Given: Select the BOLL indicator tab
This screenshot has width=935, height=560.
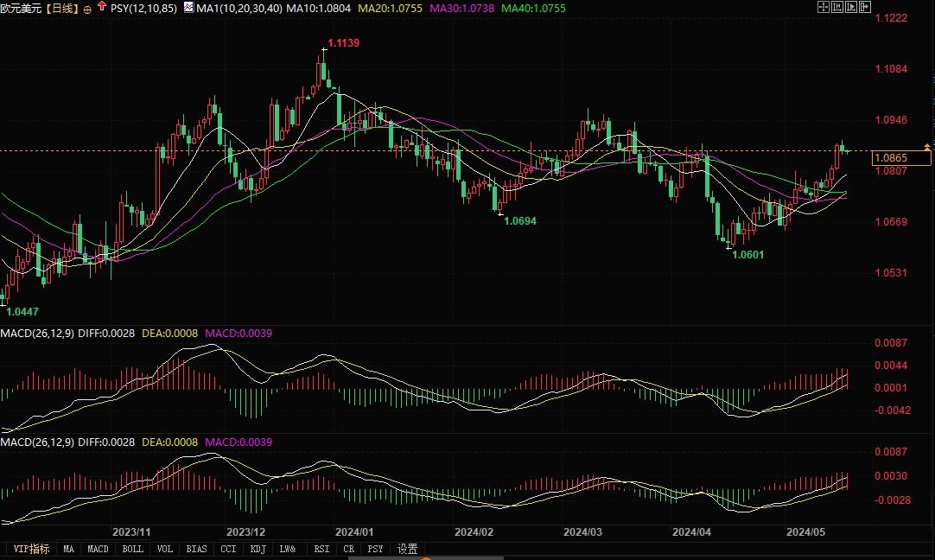Looking at the screenshot, I should [132, 549].
